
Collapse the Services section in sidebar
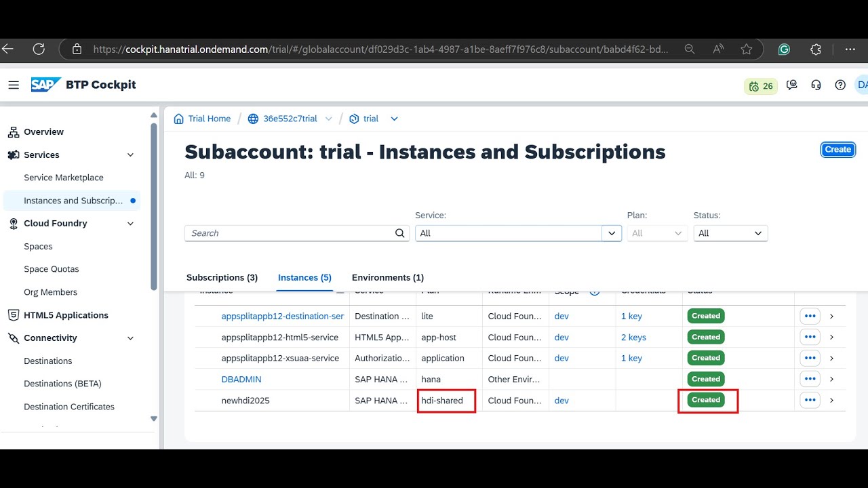(131, 155)
